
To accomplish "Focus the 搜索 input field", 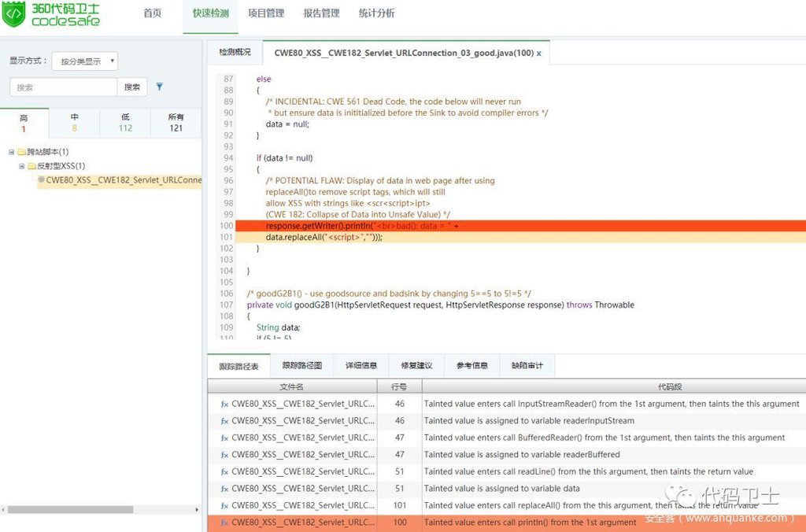I will point(63,87).
